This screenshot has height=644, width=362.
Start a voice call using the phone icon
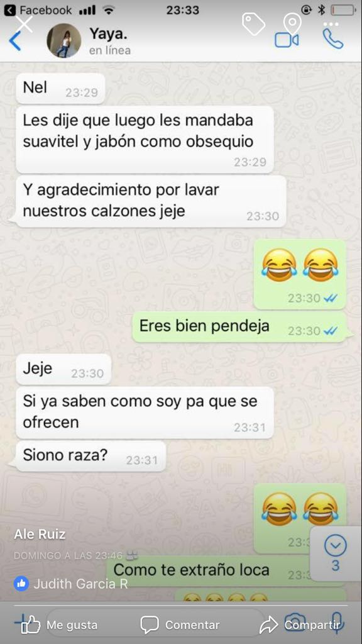click(333, 39)
